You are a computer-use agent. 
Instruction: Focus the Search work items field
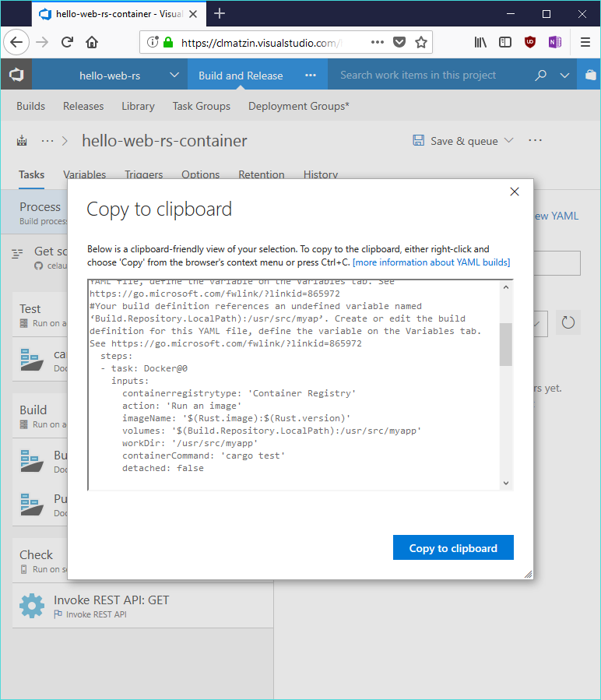coord(418,75)
